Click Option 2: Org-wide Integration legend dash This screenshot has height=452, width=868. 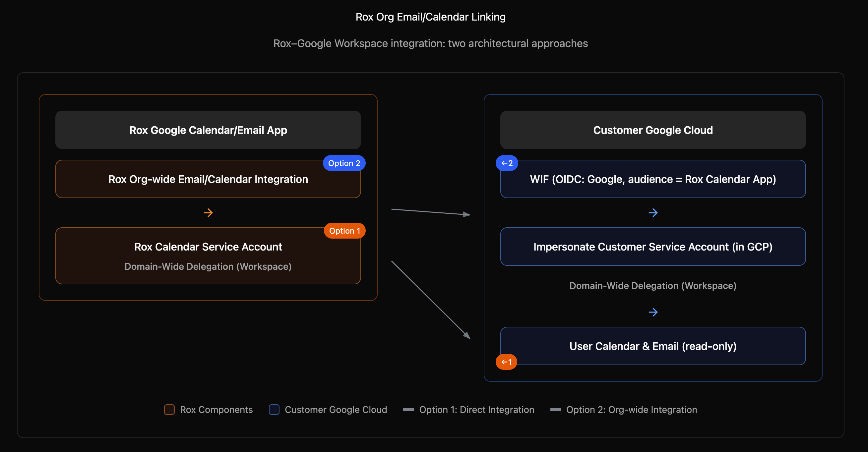555,410
